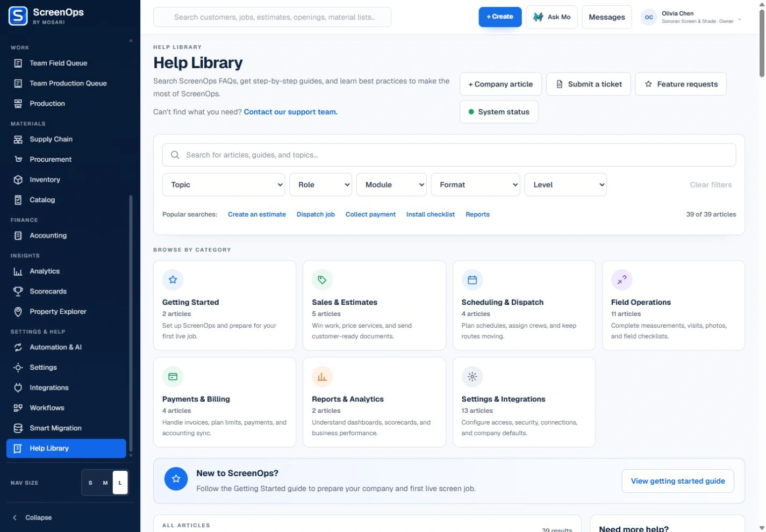766x532 pixels.
Task: Open the Level filter dropdown
Action: coord(565,185)
